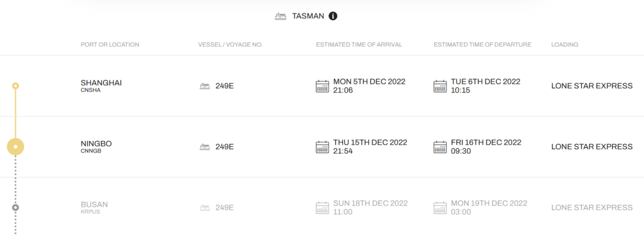Click Ningbo departure calendar icon
The height and width of the screenshot is (236, 644).
click(x=440, y=146)
